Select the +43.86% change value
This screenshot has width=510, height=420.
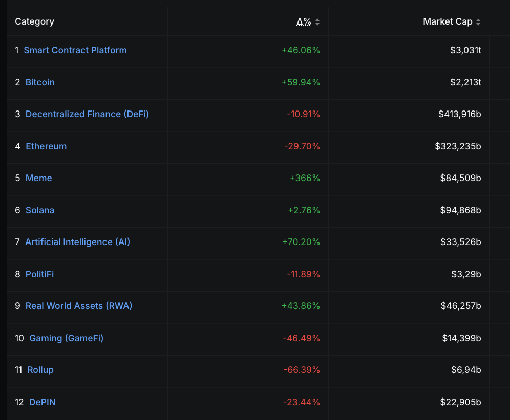(x=301, y=306)
